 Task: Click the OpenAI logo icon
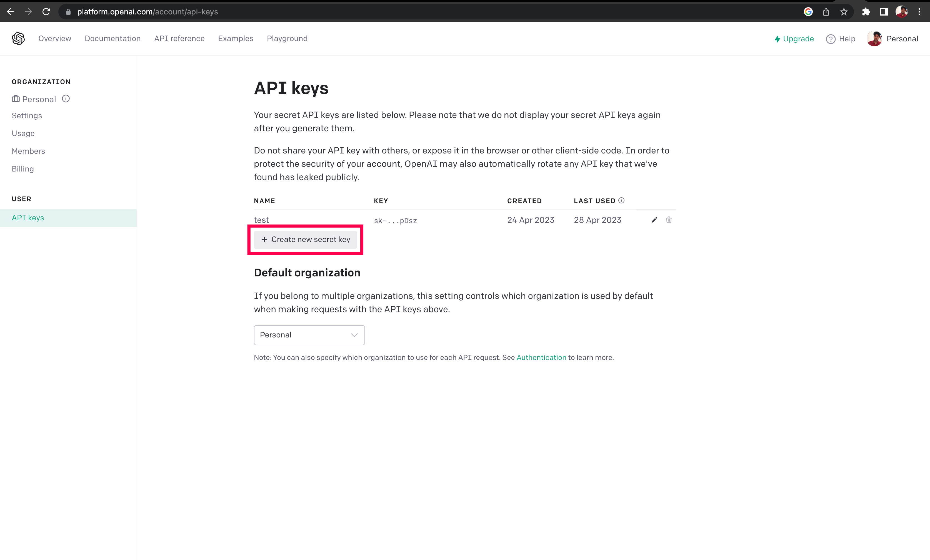tap(18, 39)
